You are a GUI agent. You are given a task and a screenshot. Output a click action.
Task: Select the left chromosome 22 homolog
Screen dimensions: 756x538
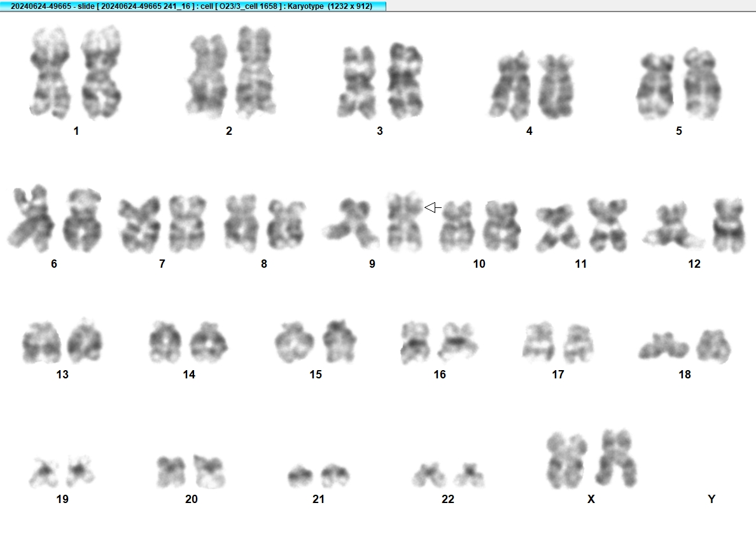429,475
